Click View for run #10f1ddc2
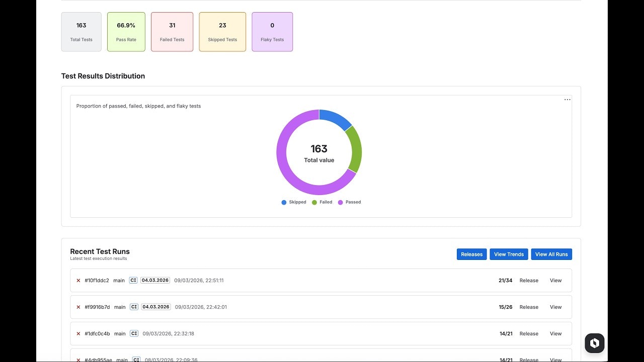The height and width of the screenshot is (362, 644). pyautogui.click(x=555, y=281)
